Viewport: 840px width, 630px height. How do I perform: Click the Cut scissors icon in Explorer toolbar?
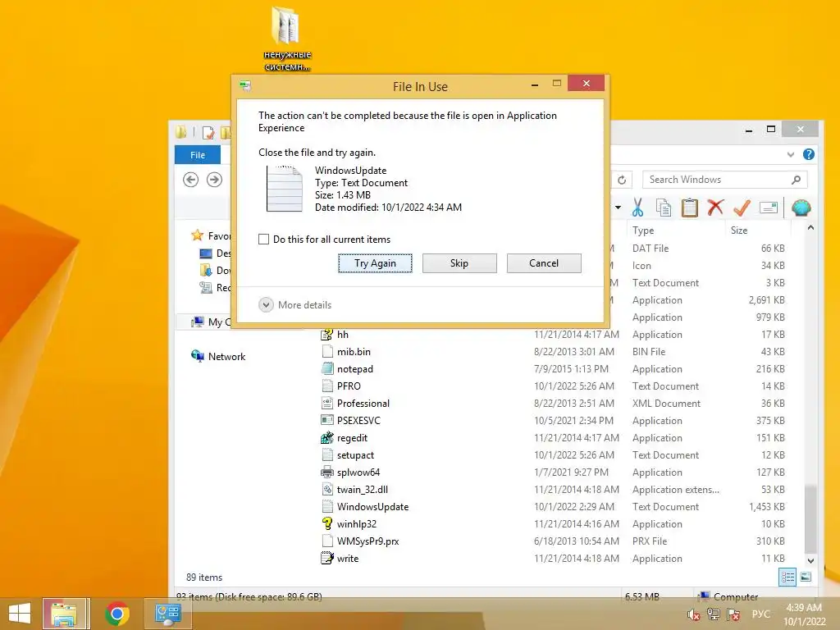click(x=637, y=208)
